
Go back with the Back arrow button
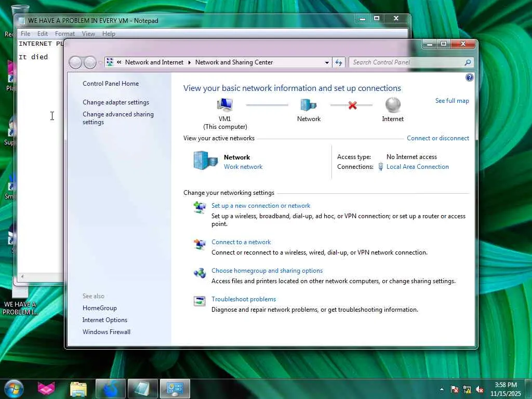click(x=75, y=62)
